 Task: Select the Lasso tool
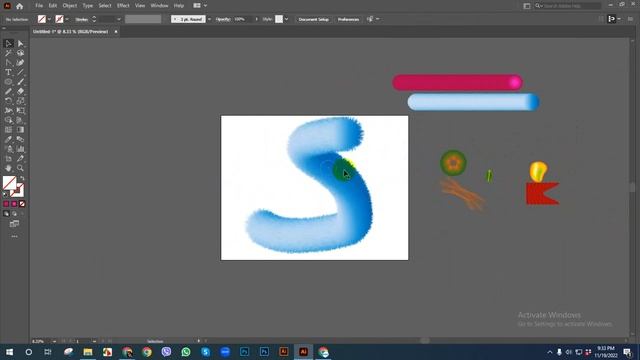(x=20, y=53)
